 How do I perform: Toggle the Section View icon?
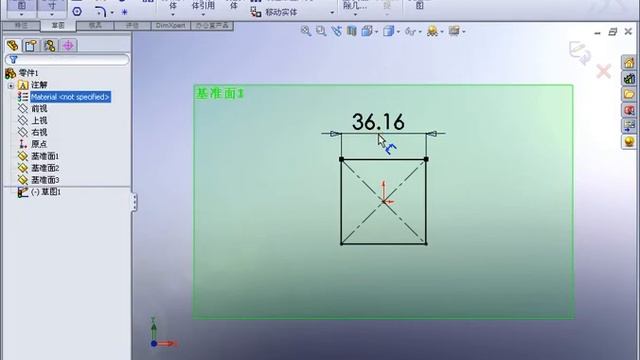pyautogui.click(x=351, y=31)
